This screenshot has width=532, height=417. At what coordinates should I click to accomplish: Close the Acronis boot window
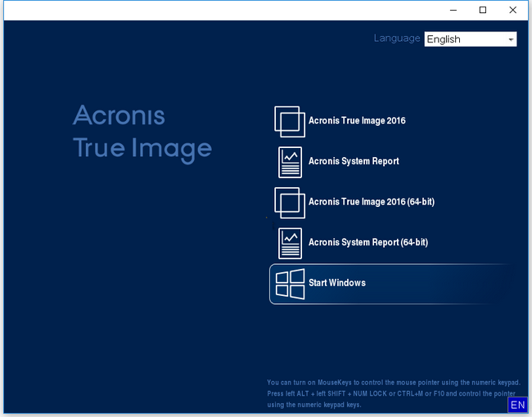(512, 10)
